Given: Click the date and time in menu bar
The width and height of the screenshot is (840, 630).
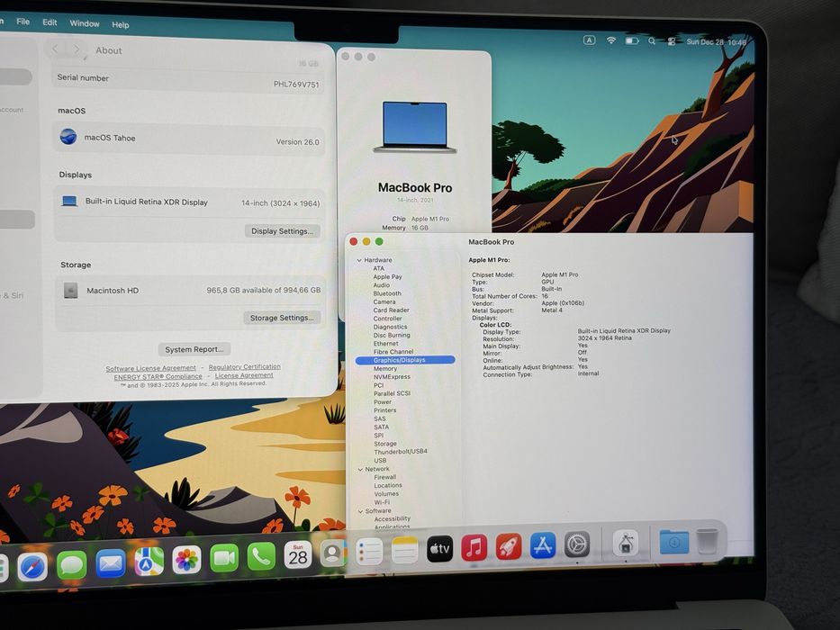Looking at the screenshot, I should click(x=717, y=41).
